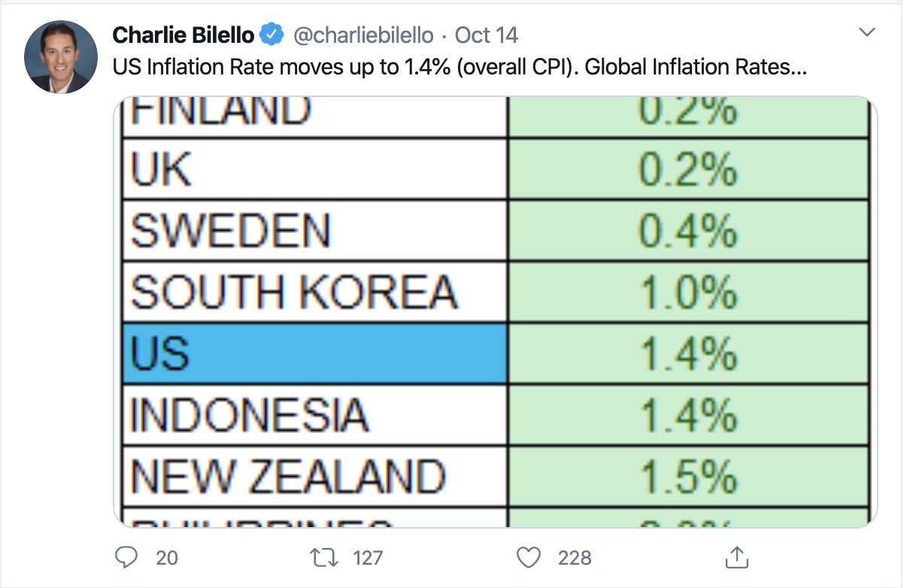
Task: Click the Charlie Bilello display name
Action: (x=183, y=35)
